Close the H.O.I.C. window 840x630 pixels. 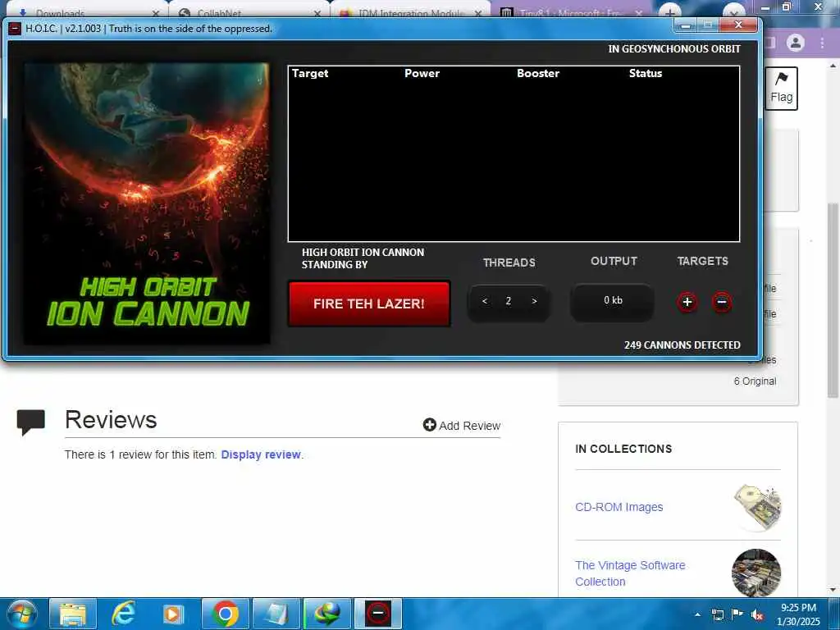click(738, 25)
